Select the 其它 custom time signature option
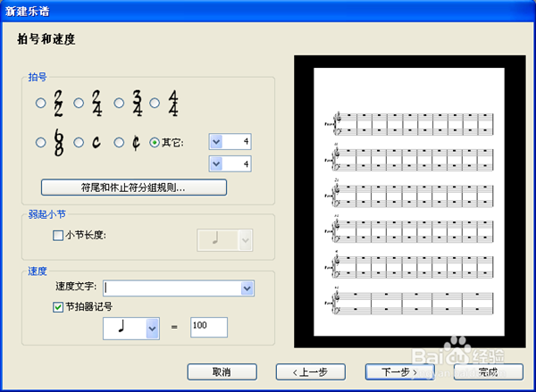 [155, 143]
